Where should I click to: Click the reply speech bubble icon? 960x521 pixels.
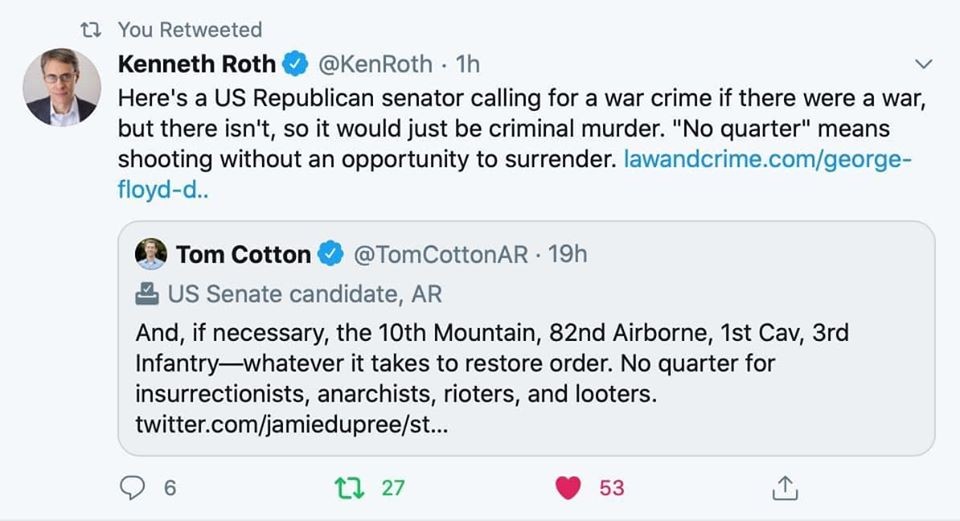click(x=133, y=487)
